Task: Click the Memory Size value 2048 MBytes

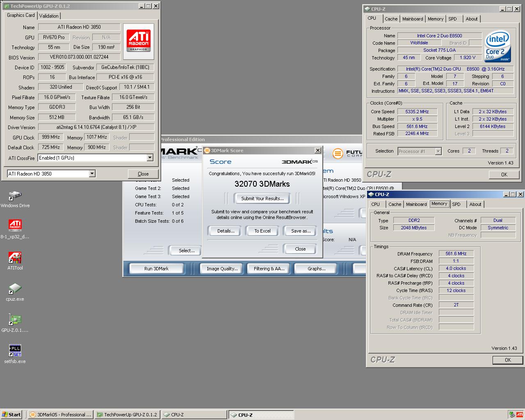Action: 413,228
